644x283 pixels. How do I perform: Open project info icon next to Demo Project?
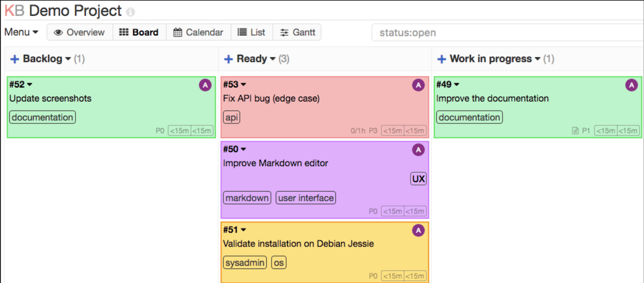point(130,12)
